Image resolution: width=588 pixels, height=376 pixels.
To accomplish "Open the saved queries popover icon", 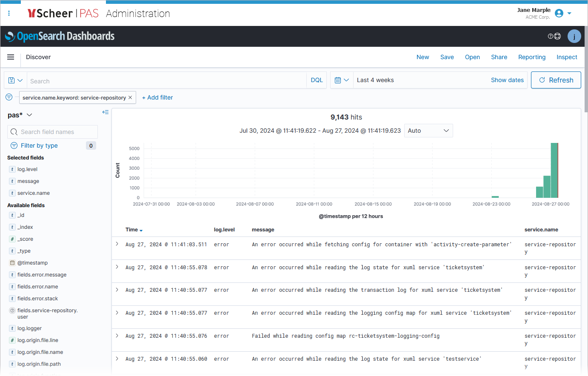I will [x=15, y=80].
